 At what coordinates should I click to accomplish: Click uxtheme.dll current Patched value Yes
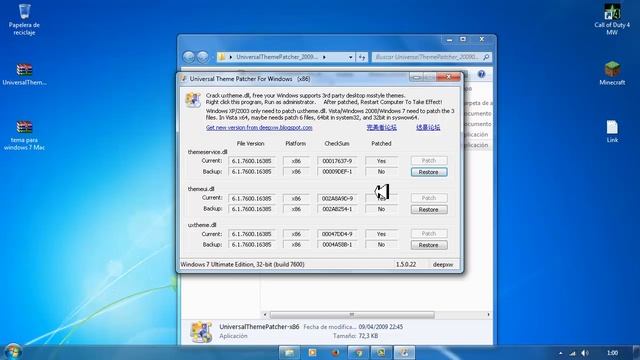[x=381, y=234]
